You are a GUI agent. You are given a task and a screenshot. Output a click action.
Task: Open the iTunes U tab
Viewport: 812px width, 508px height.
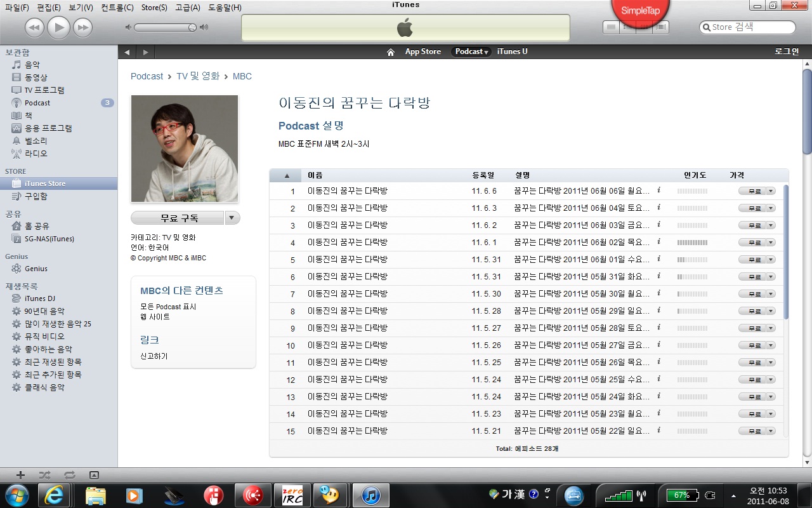point(512,51)
